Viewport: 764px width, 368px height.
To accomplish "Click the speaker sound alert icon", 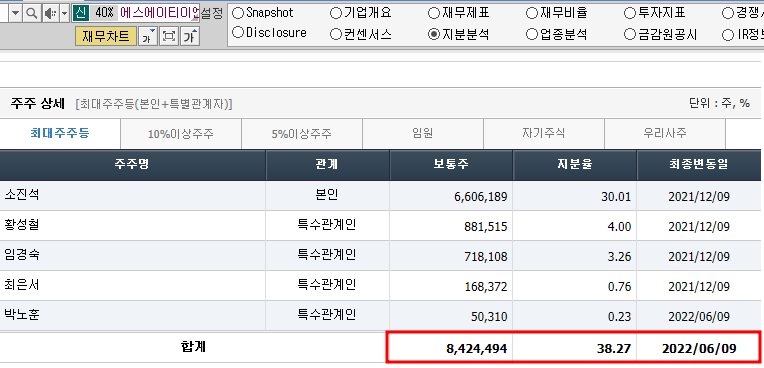I will point(50,14).
